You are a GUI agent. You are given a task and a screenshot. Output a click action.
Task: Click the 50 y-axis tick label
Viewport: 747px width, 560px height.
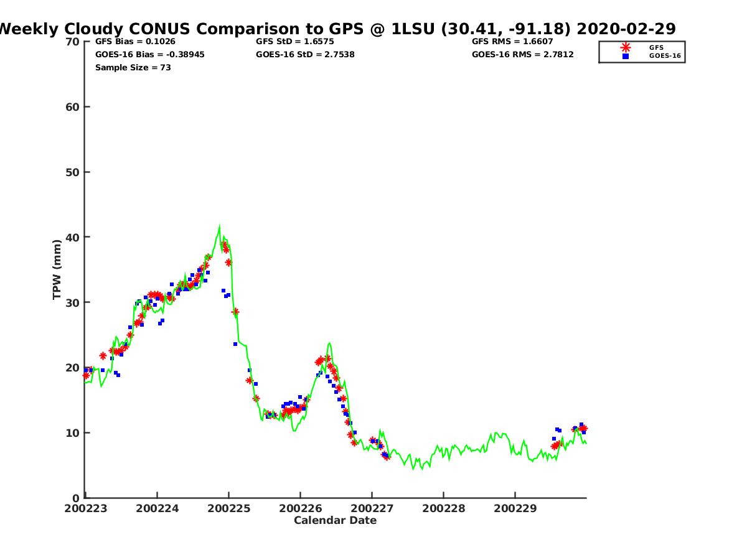tap(72, 172)
